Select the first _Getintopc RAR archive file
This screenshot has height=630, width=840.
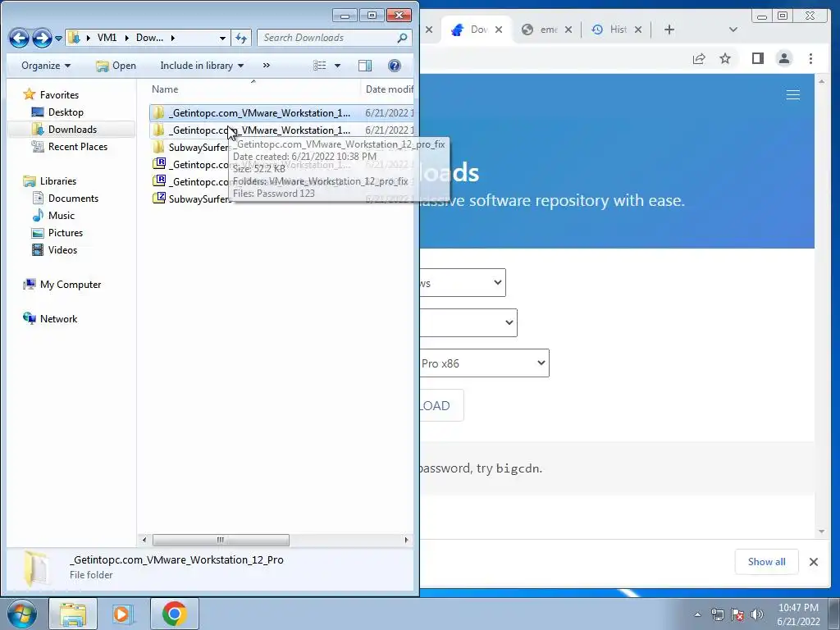coord(190,164)
